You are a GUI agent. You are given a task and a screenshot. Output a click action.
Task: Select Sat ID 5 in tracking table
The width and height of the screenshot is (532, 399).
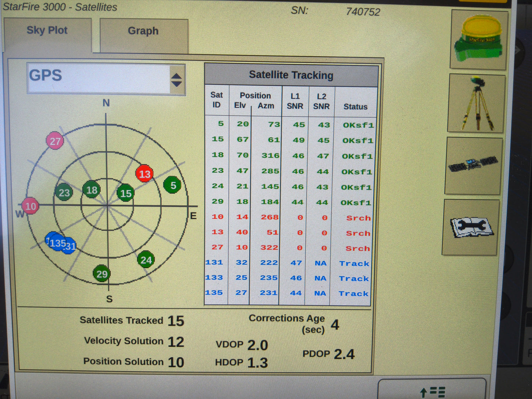pyautogui.click(x=221, y=124)
